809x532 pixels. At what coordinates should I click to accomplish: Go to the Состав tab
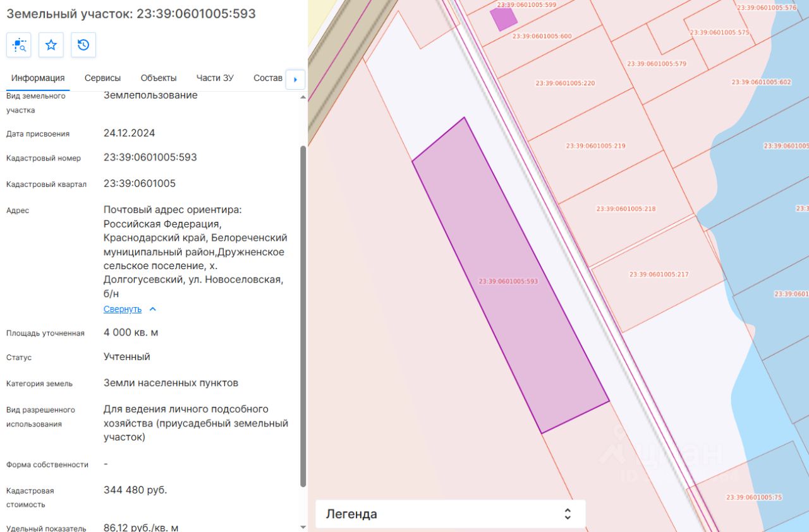click(268, 78)
